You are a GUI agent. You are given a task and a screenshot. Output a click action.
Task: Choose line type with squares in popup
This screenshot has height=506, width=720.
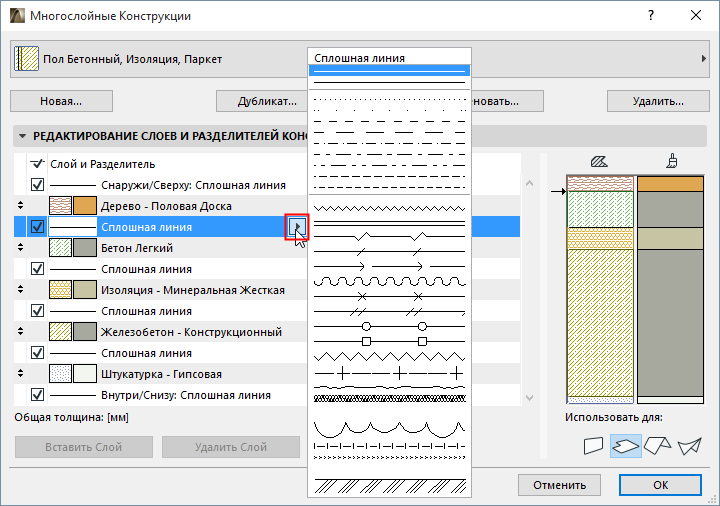pyautogui.click(x=389, y=341)
